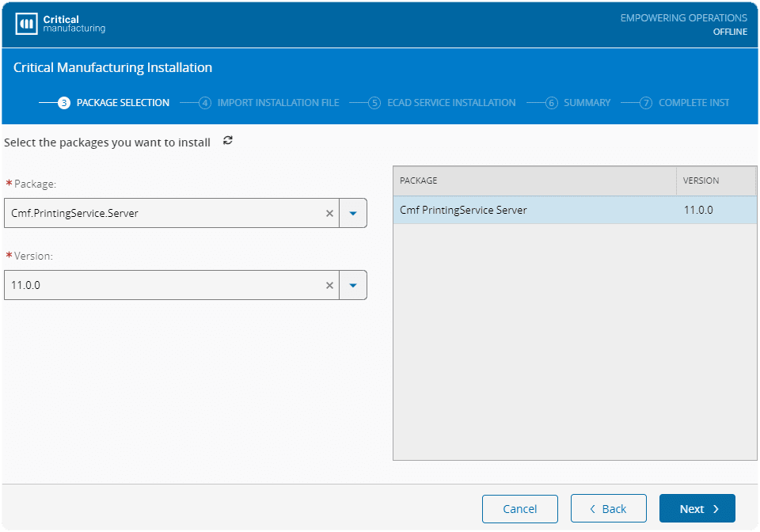This screenshot has width=760, height=532.
Task: Click the step 6 circle icon
Action: point(552,103)
